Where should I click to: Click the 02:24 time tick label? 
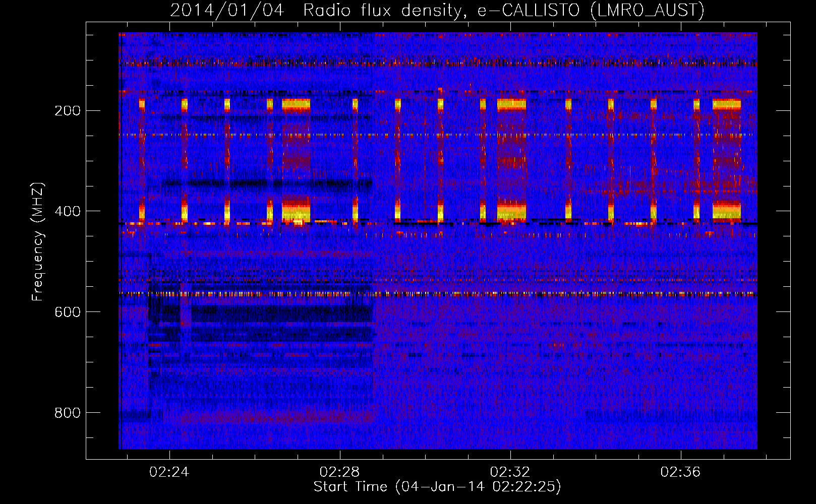(x=169, y=472)
